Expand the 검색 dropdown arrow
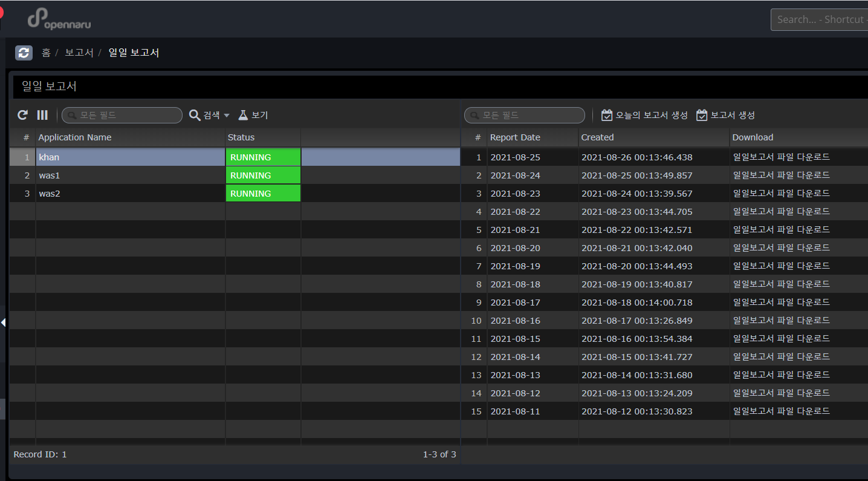The image size is (868, 481). (x=227, y=116)
